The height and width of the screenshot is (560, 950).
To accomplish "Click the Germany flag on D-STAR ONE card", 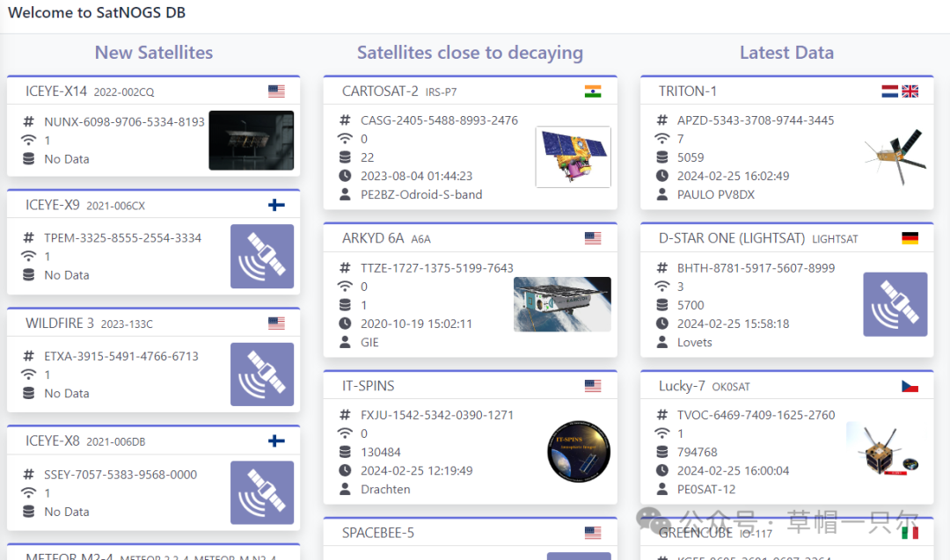I will coord(910,238).
